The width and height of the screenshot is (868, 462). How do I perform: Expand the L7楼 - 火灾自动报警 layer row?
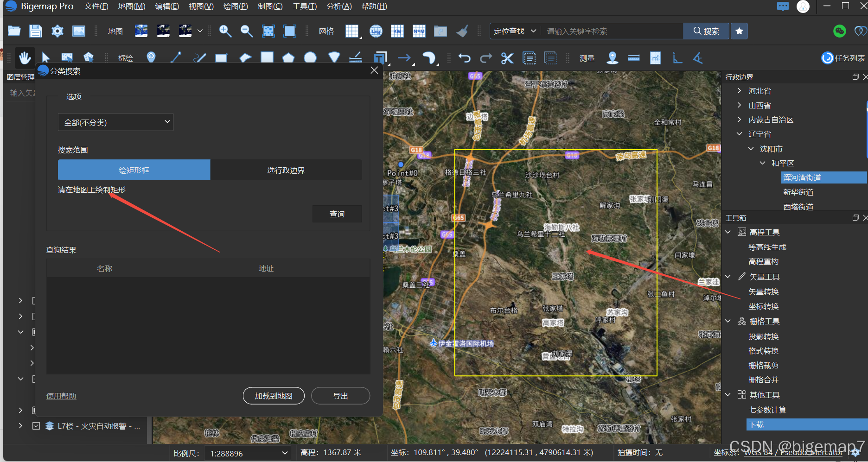20,426
